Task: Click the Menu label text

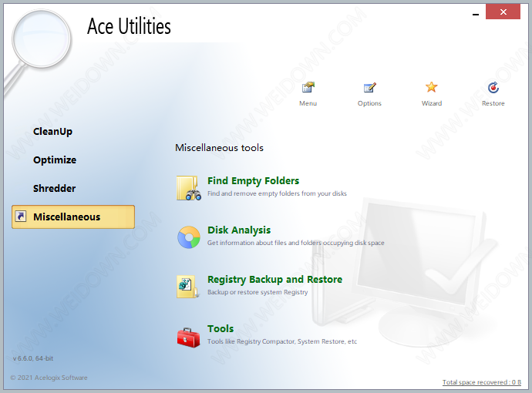Action: [308, 103]
